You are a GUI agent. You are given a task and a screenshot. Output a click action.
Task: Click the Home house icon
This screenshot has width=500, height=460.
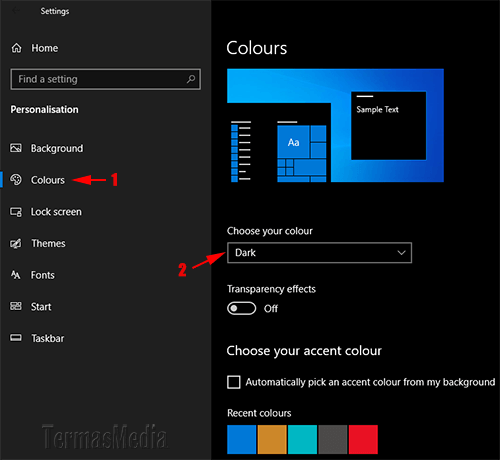(16, 48)
